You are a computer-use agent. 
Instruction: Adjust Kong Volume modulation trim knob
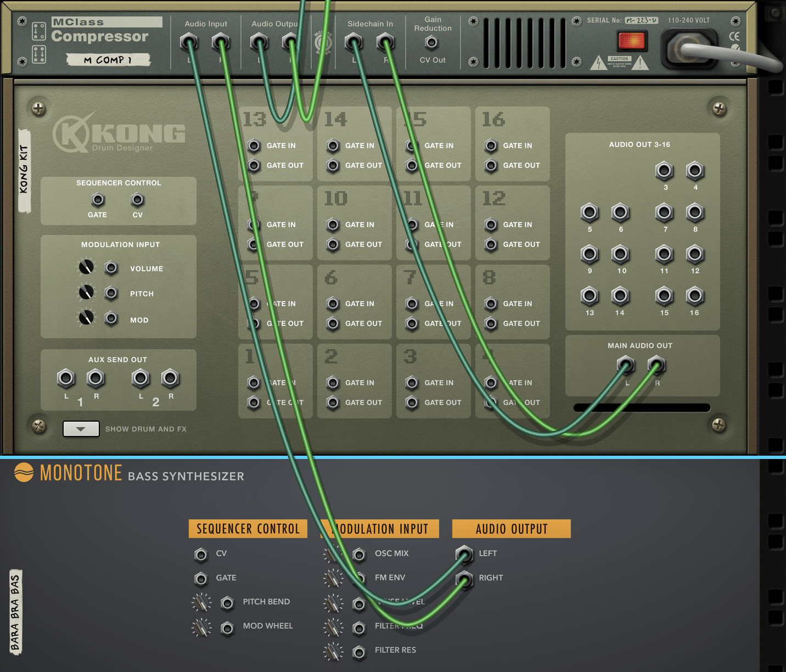coord(86,267)
